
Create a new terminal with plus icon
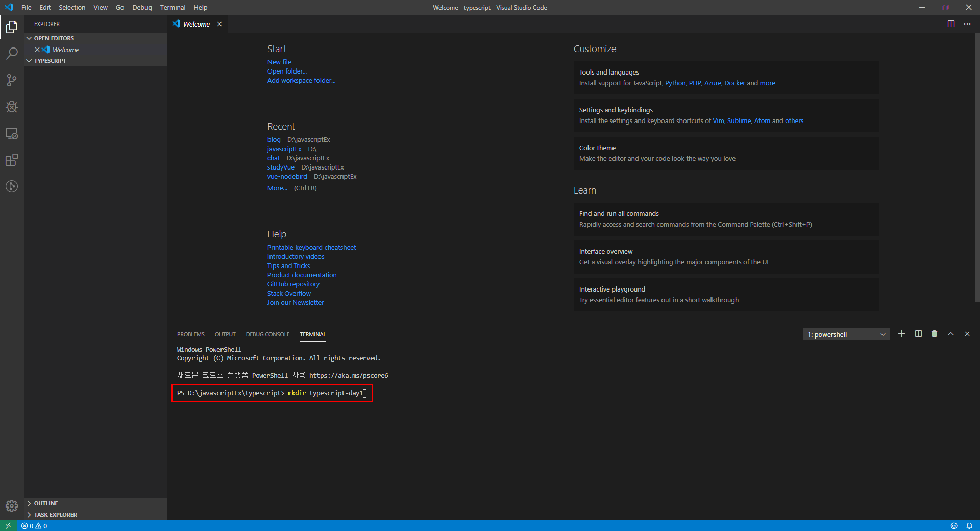[x=902, y=334]
